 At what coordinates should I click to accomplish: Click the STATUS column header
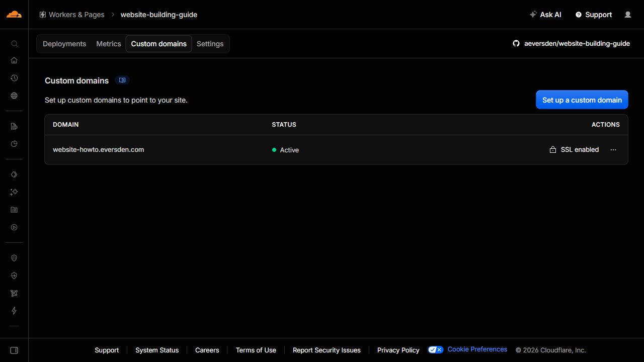coord(284,124)
